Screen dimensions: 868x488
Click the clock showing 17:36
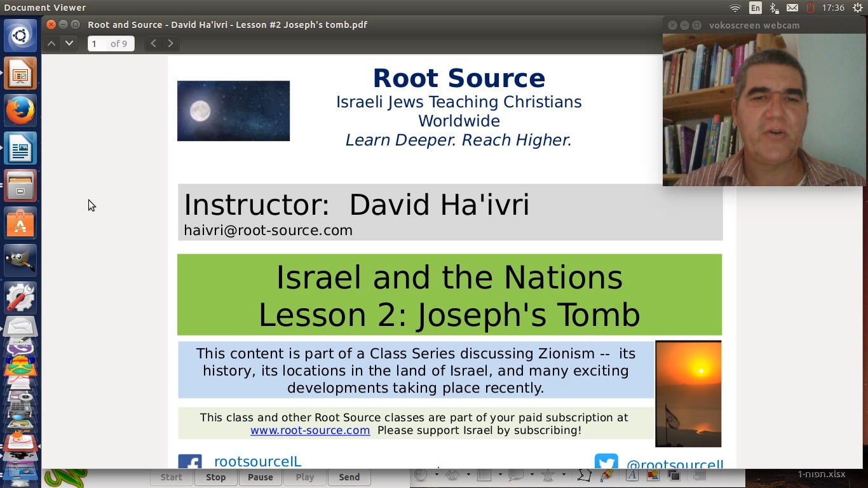(x=833, y=8)
